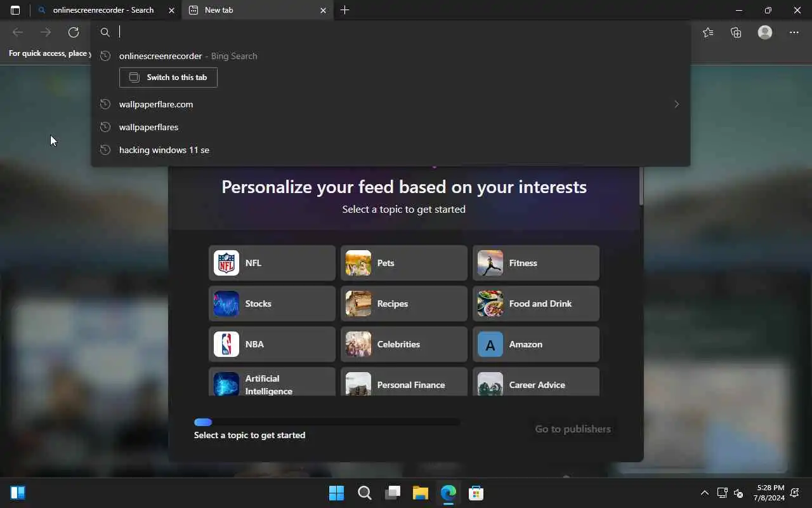This screenshot has height=508, width=812.
Task: Expand the wallpaperflare.com suggestion chevron
Action: (676, 104)
